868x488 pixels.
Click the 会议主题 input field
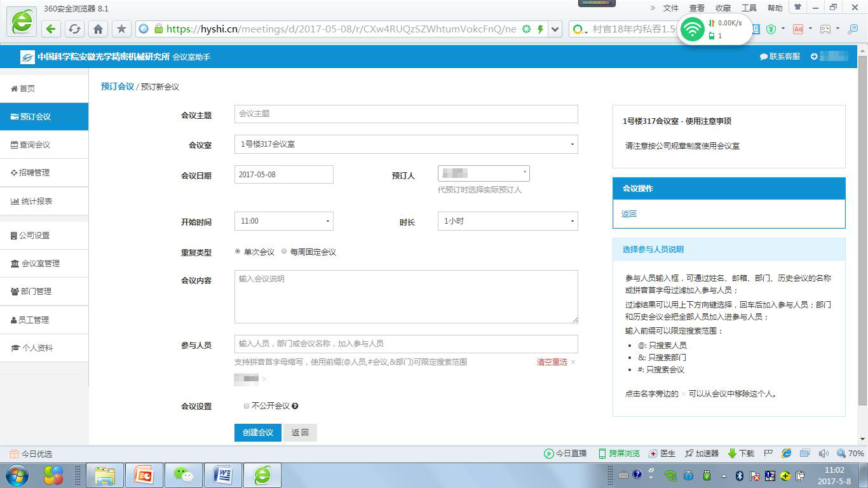pyautogui.click(x=405, y=114)
